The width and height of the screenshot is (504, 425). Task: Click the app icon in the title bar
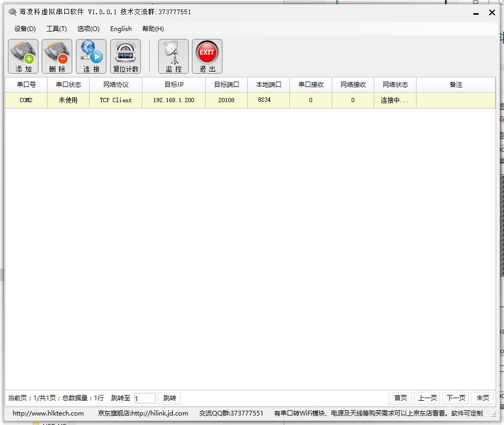click(13, 12)
